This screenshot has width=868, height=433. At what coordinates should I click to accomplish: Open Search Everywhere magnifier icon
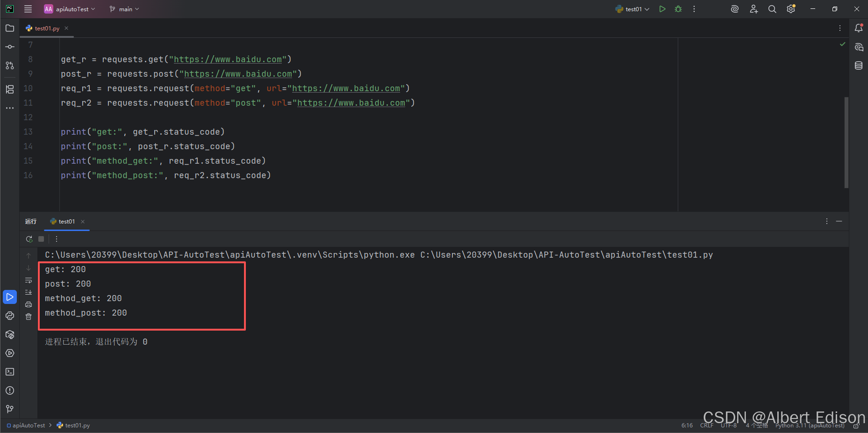pos(772,9)
